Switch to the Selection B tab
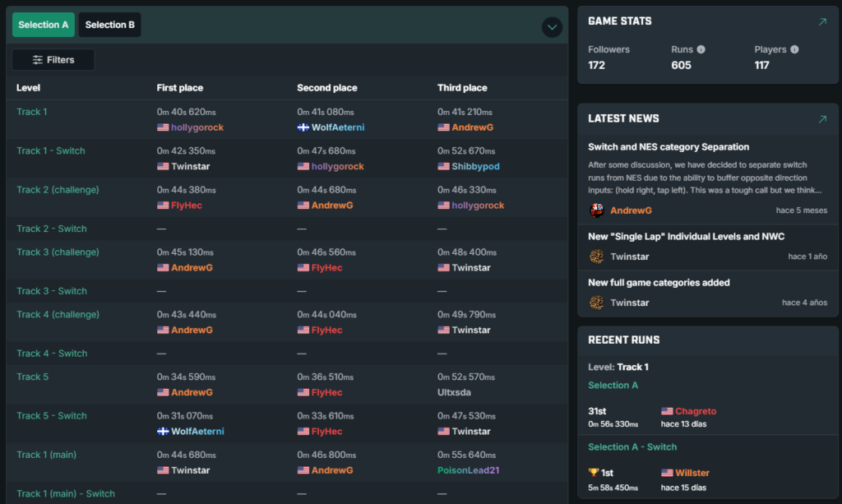The image size is (842, 504). click(x=109, y=25)
